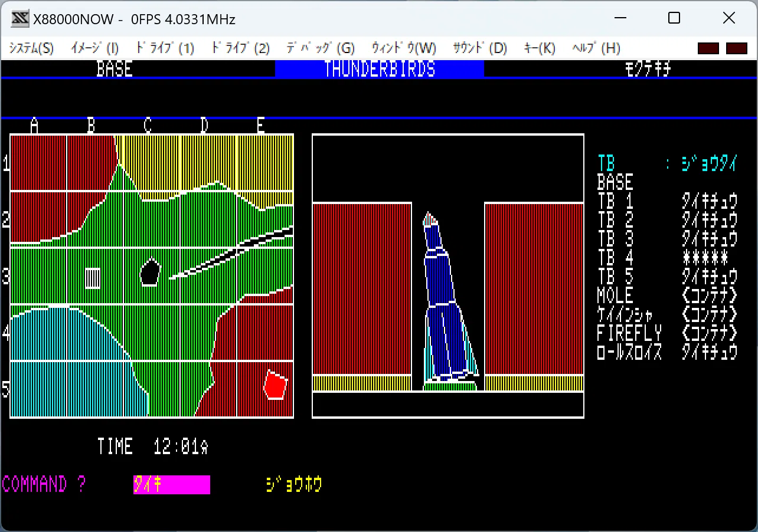Click map row label 1
The image size is (758, 532).
[x=6, y=163]
